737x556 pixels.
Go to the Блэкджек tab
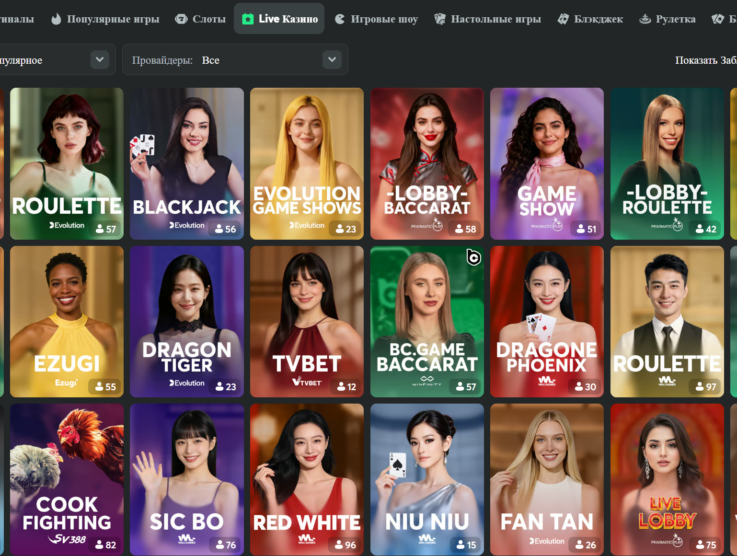[x=590, y=19]
